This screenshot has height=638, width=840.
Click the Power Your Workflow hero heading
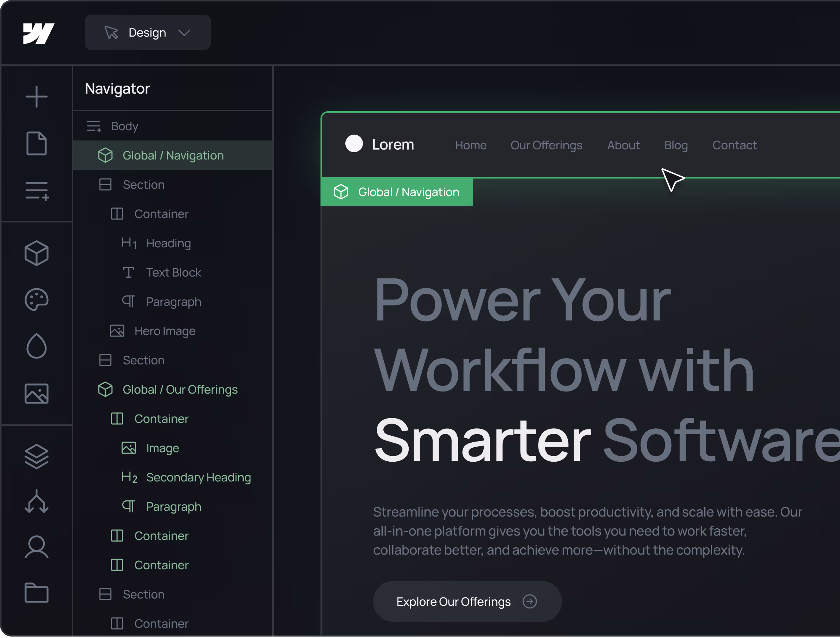(607, 370)
